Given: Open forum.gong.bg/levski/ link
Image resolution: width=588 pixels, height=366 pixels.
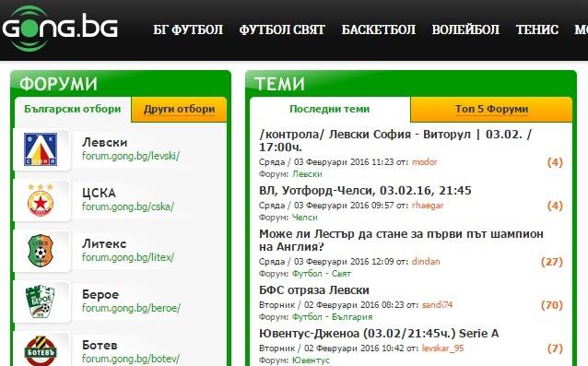Looking at the screenshot, I should tap(131, 156).
